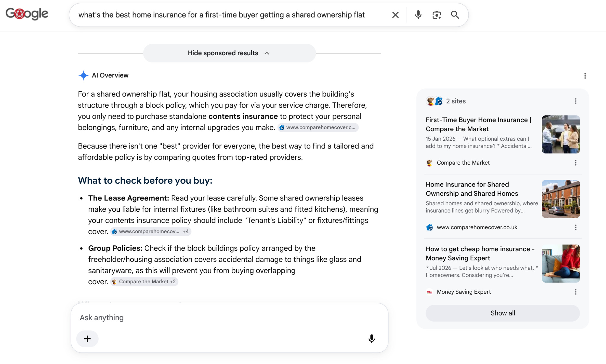
Task: Click the plus button in Ask anything box
Action: coord(87,339)
